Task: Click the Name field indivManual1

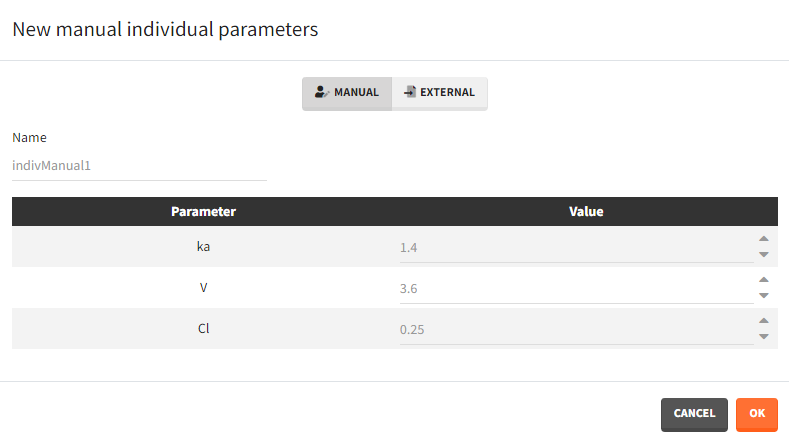Action: (x=139, y=165)
